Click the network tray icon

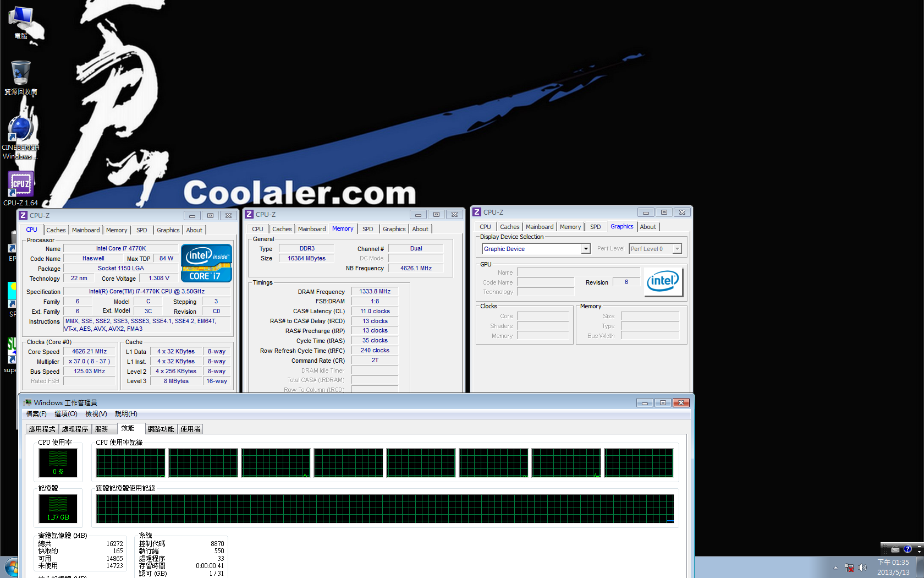click(849, 568)
